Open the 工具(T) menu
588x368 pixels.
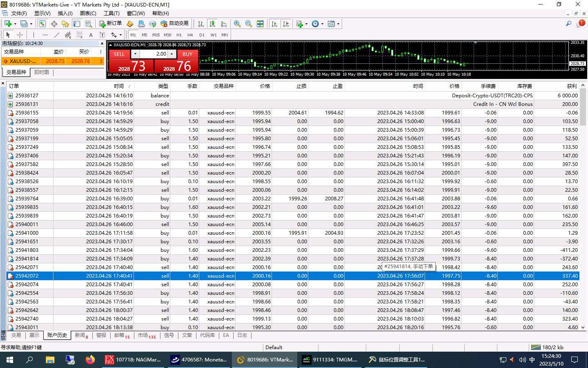[111, 13]
